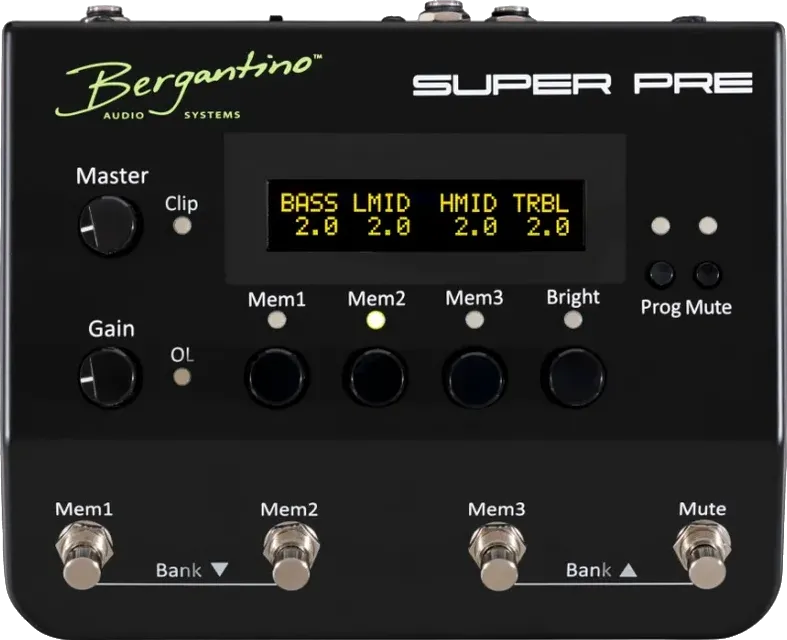Click the SUPER PRE product name
787x640 pixels.
[x=582, y=84]
